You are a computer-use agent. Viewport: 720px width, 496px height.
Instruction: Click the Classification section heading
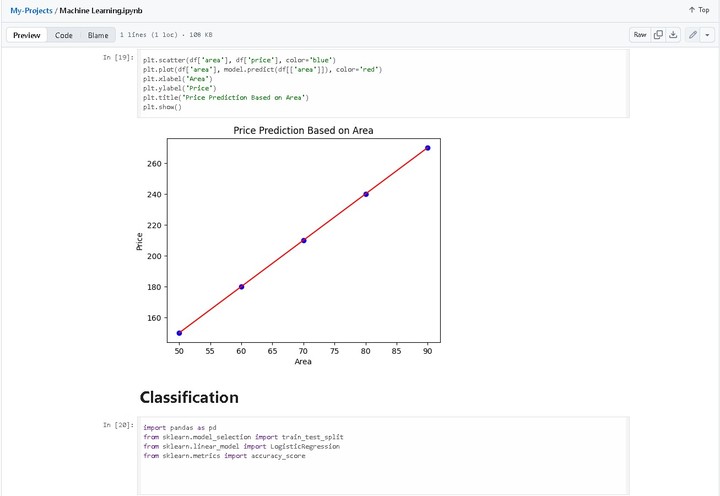coord(189,397)
